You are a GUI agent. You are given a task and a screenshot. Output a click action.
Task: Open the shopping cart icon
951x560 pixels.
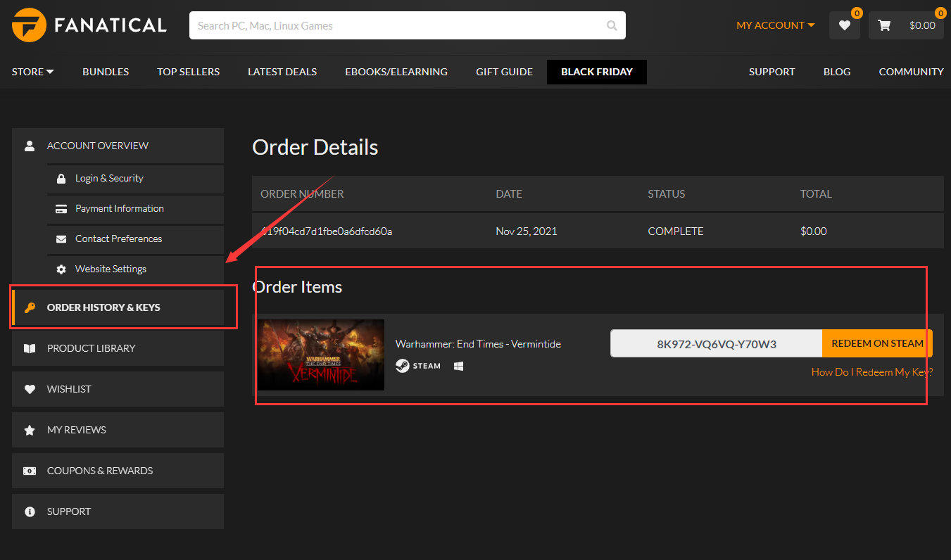click(x=884, y=25)
